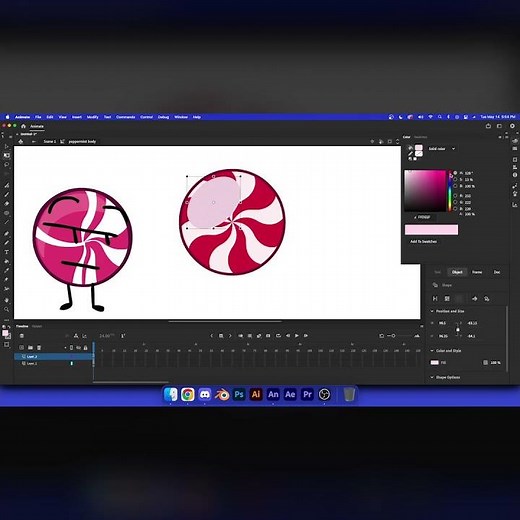Image resolution: width=520 pixels, height=520 pixels.
Task: Select the Hand tool
Action: point(7,300)
